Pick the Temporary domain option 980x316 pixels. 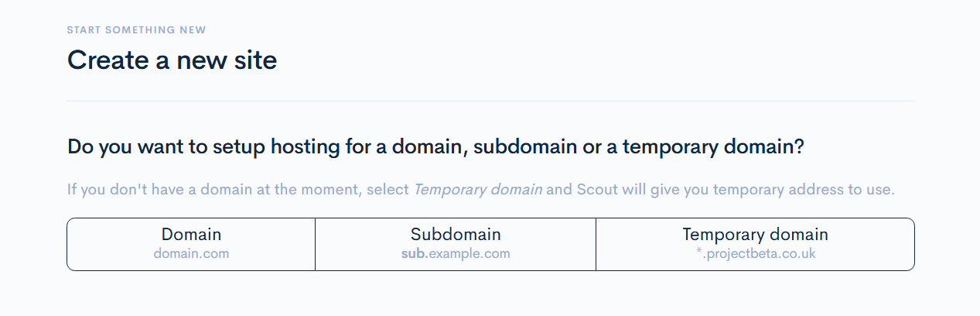click(755, 244)
